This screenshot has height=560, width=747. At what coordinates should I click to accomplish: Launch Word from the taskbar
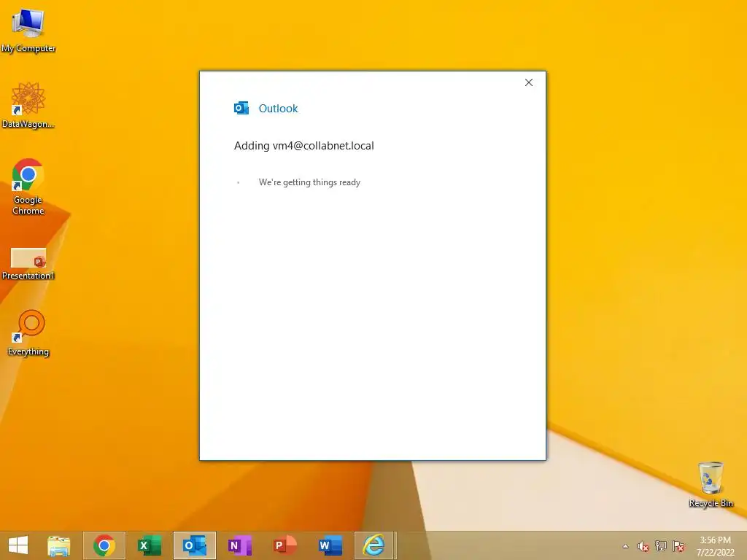point(330,545)
